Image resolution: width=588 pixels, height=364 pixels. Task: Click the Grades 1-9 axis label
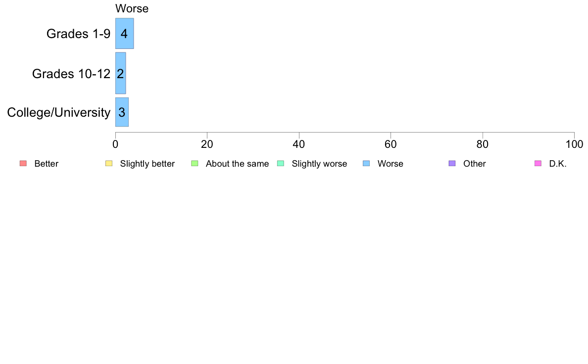coord(78,34)
